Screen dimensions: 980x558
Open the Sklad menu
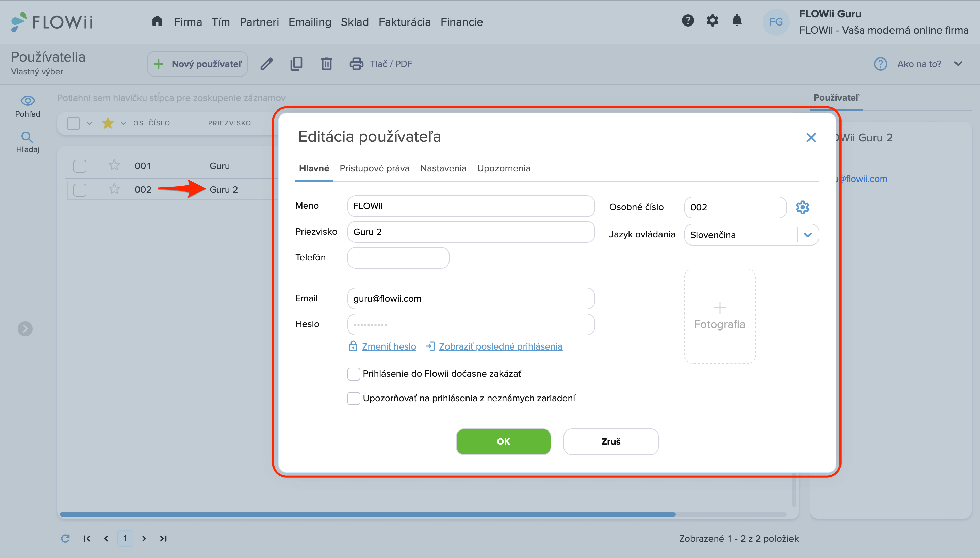click(354, 22)
